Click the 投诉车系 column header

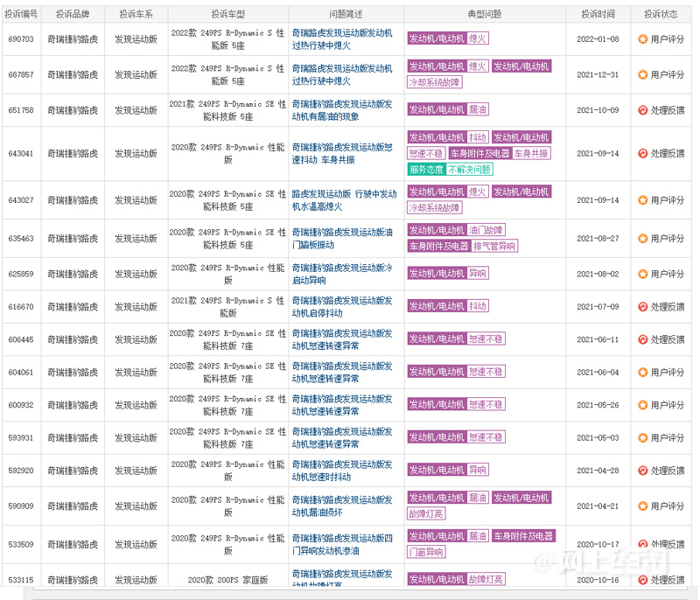tap(136, 14)
